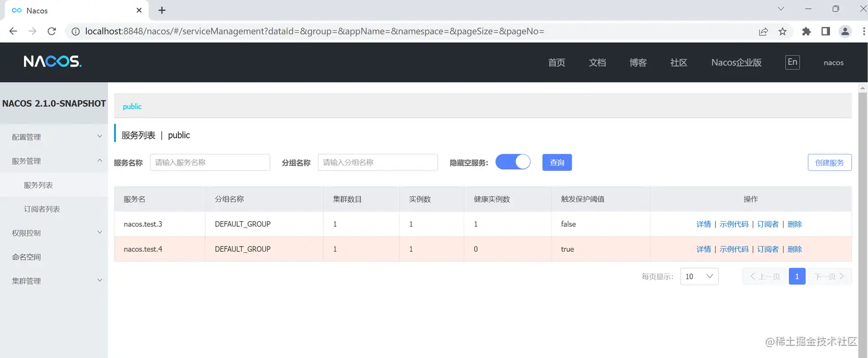Switch language with the En button
Viewport: 868px width, 358px height.
point(792,62)
